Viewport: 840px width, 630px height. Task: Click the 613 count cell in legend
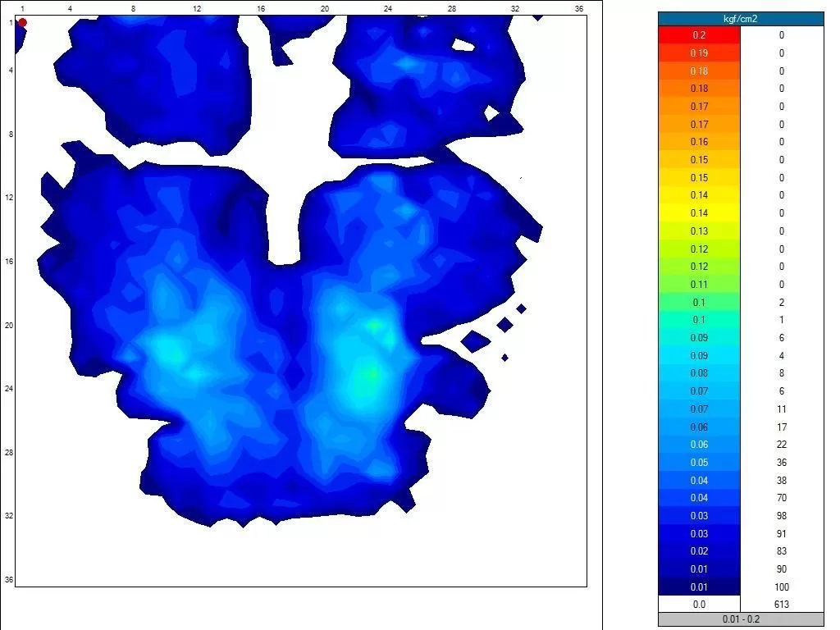[x=781, y=605]
